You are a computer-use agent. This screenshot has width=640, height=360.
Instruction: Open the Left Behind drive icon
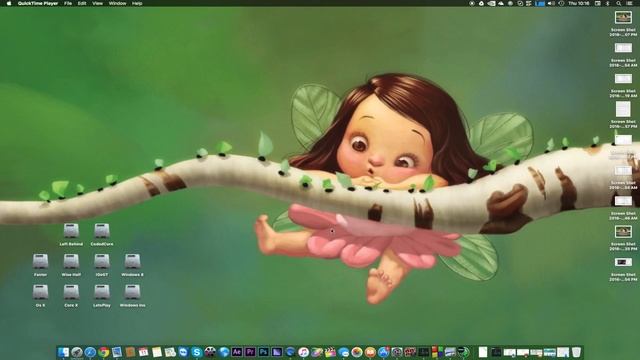click(x=71, y=231)
